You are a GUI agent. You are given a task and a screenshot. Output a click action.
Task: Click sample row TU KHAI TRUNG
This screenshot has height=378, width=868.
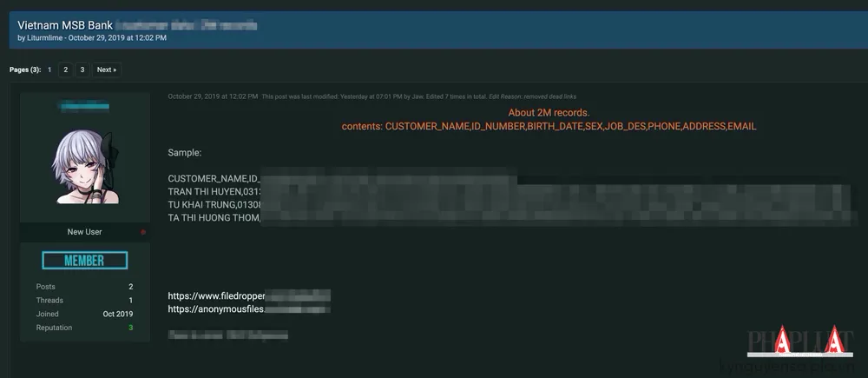pyautogui.click(x=214, y=204)
